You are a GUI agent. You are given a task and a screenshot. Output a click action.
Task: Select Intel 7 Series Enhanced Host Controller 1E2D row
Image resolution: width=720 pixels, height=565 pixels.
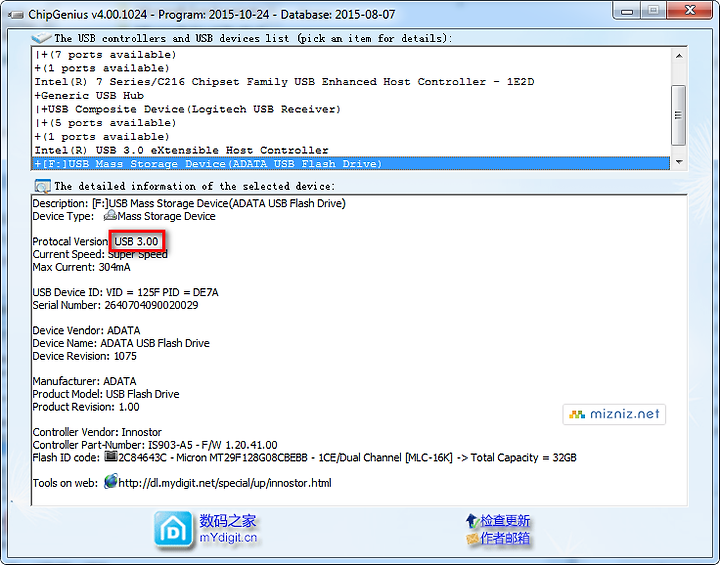coord(351,82)
